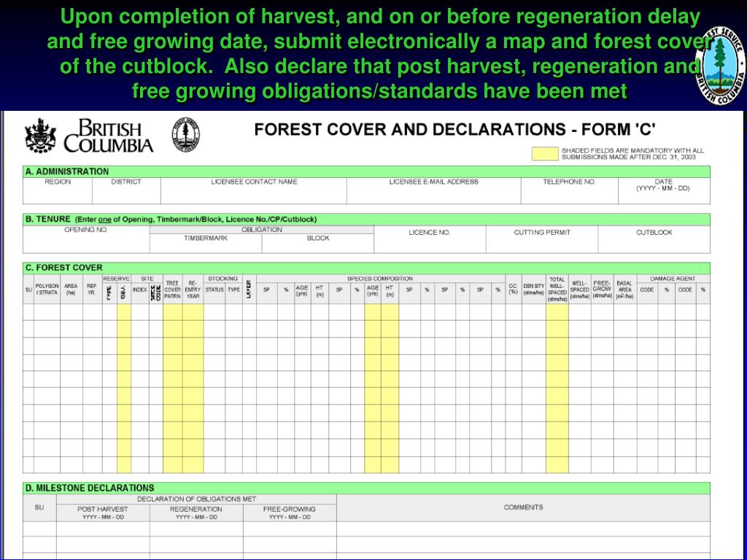Click the TELEPHONE NO. field
The height and width of the screenshot is (560, 747).
569,191
